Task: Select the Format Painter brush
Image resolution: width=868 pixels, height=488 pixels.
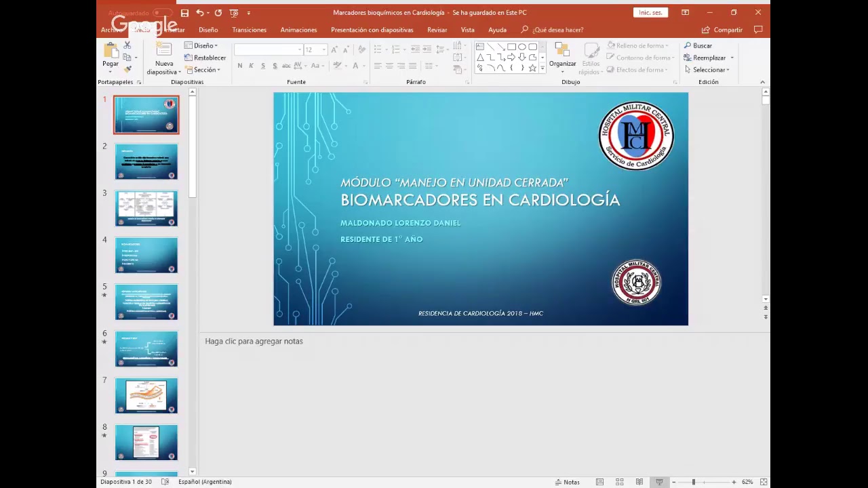Action: click(127, 70)
